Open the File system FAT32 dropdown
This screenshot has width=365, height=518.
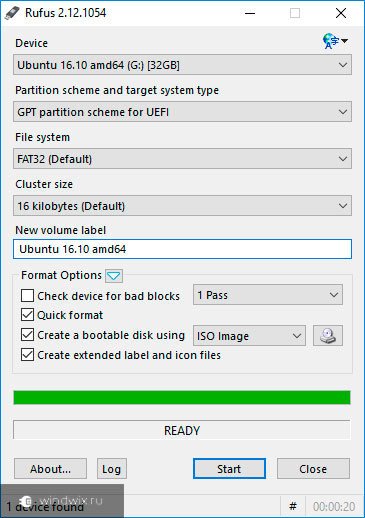tap(182, 159)
